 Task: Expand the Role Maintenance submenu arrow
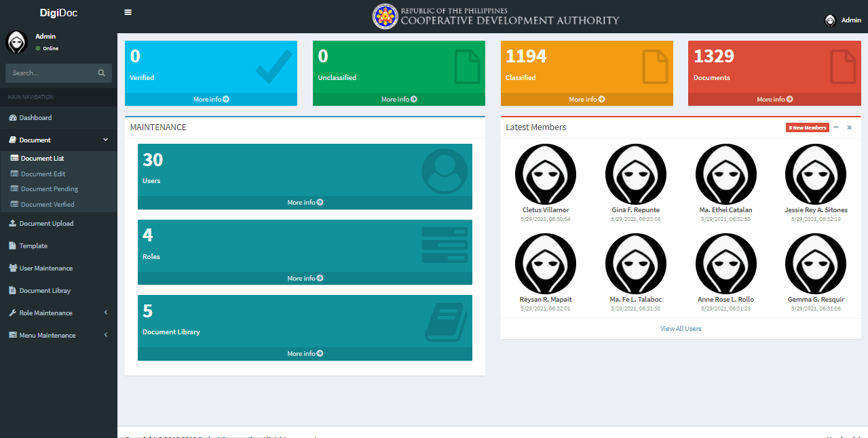[106, 313]
